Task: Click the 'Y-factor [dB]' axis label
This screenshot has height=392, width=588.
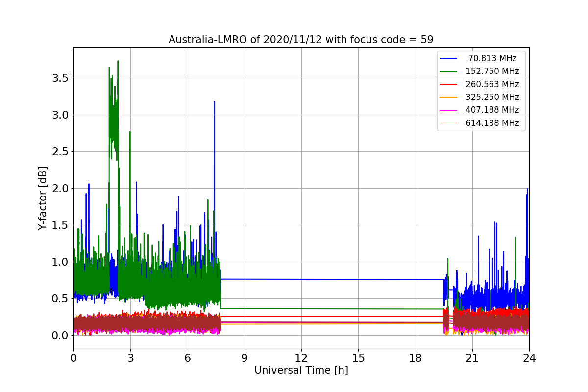Action: pos(43,198)
